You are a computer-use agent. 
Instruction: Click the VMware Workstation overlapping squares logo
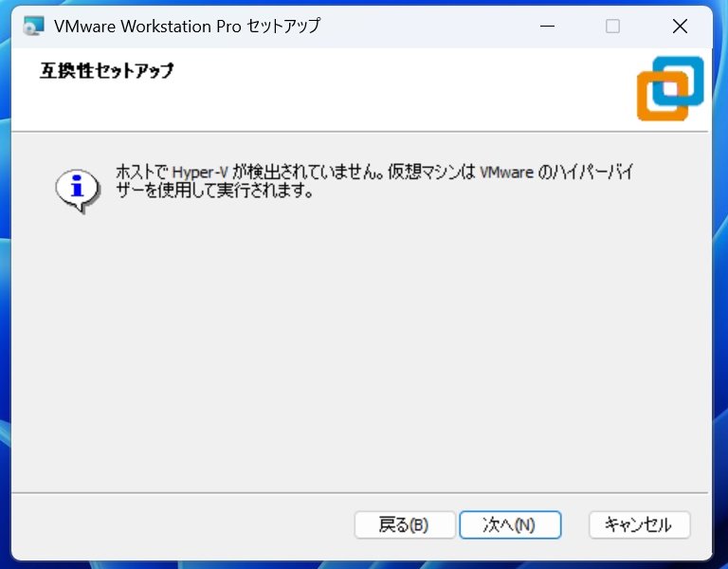pyautogui.click(x=670, y=88)
